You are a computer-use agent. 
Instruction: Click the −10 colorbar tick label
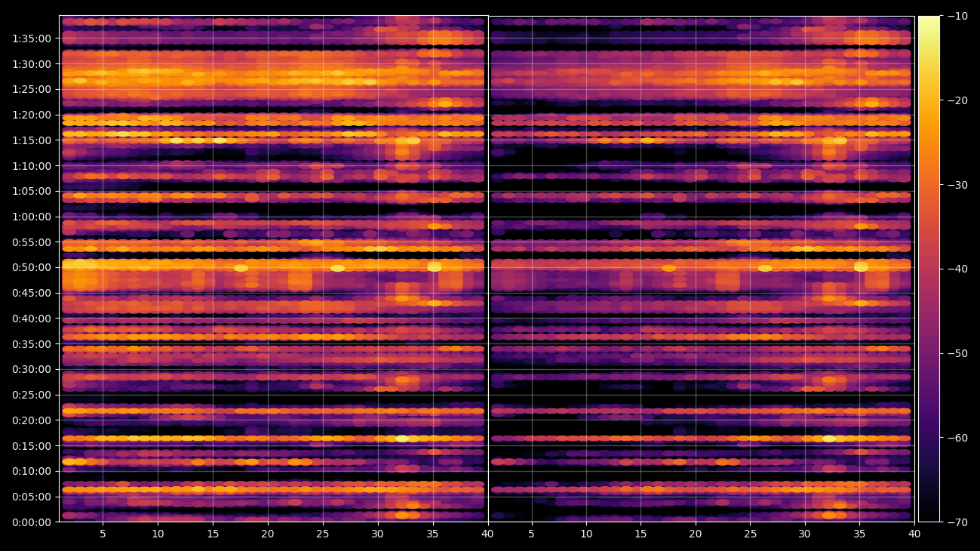click(x=957, y=16)
